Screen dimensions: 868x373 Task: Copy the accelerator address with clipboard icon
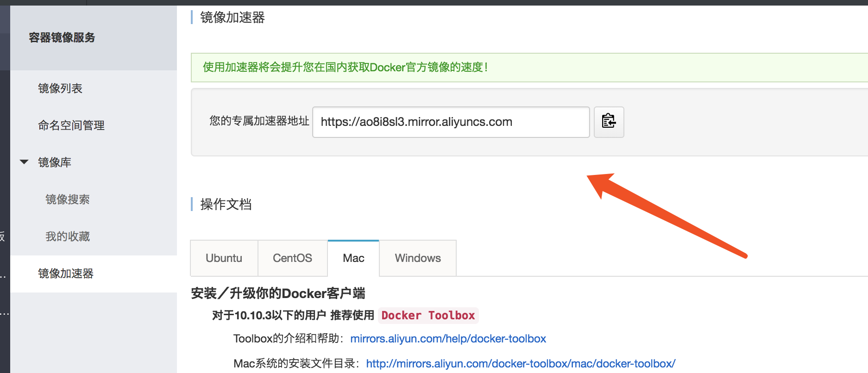(609, 122)
